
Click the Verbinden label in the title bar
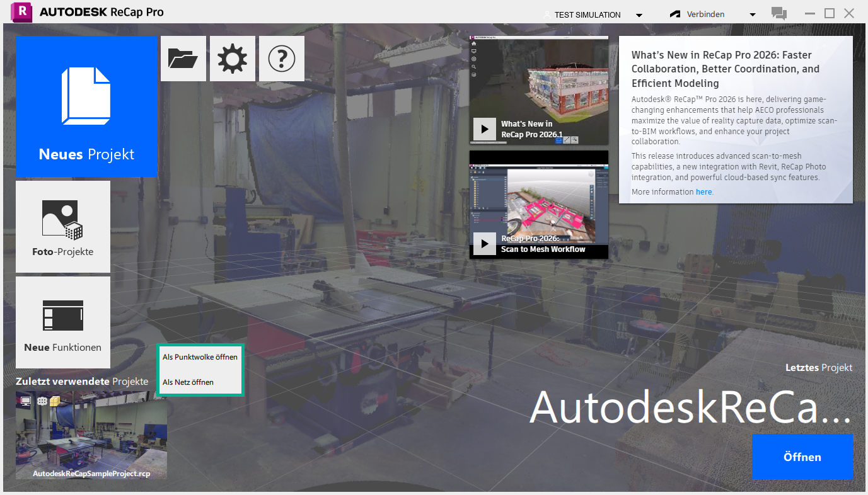pos(706,14)
